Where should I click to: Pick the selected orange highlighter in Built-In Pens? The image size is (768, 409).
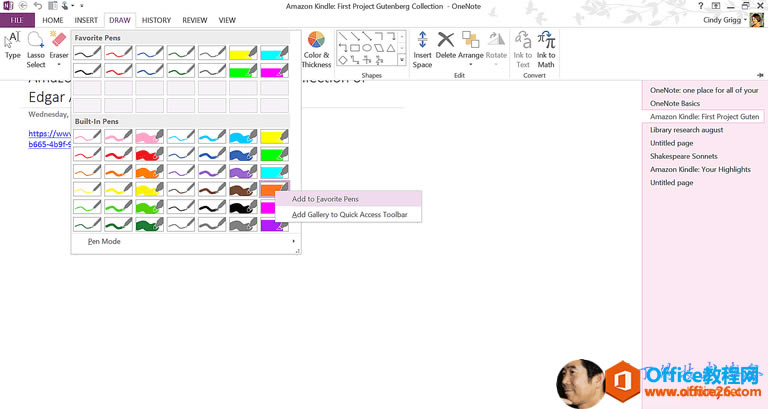pos(274,189)
